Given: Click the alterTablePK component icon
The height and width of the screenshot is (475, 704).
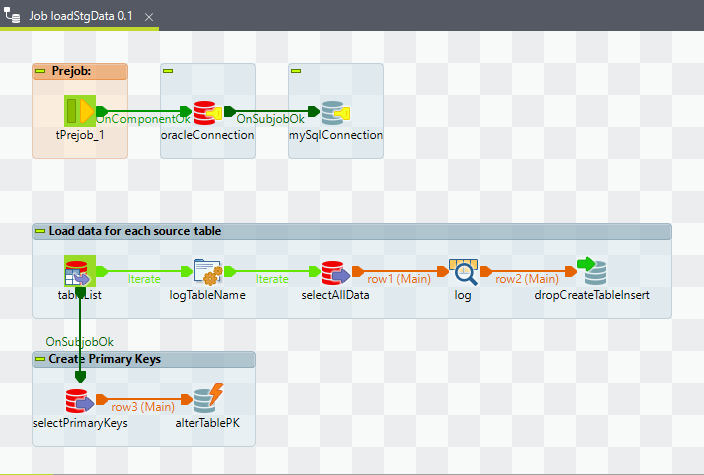Looking at the screenshot, I should point(207,399).
